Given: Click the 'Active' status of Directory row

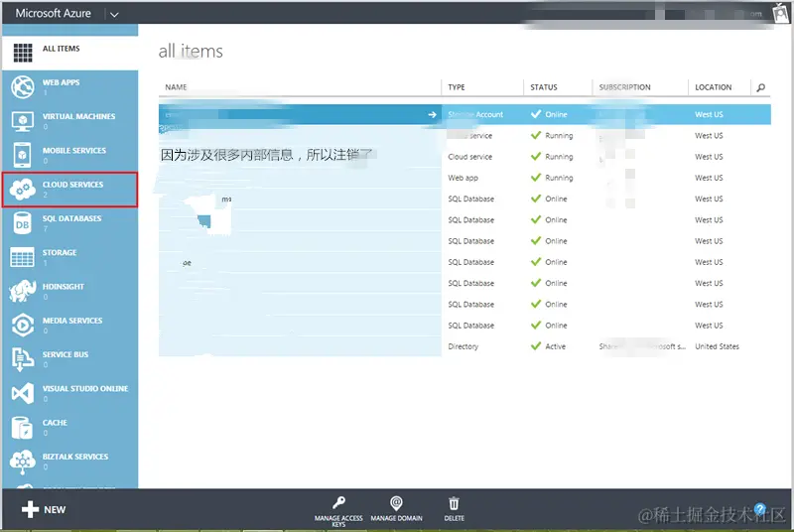Looking at the screenshot, I should pos(555,346).
